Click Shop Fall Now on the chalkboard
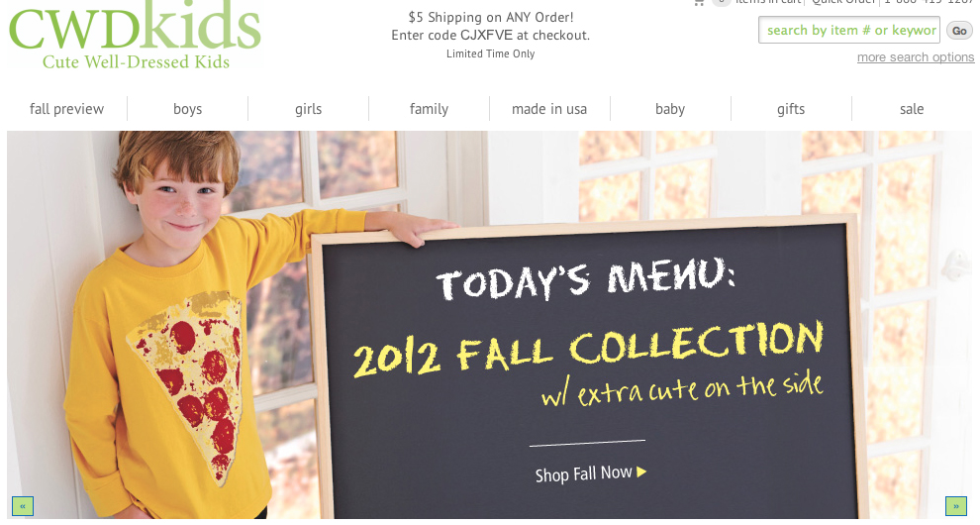Viewport: 980px width, 525px height. (x=584, y=473)
